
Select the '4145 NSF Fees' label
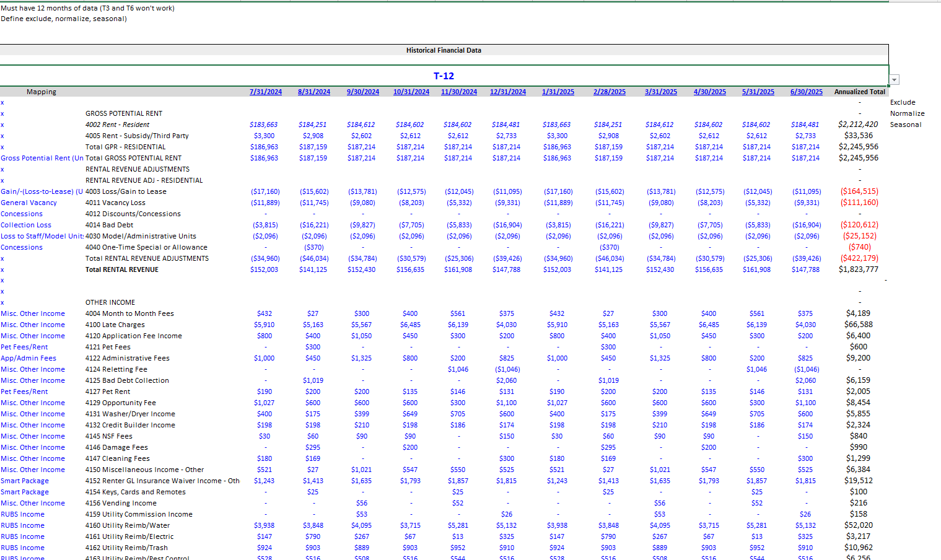pos(109,436)
